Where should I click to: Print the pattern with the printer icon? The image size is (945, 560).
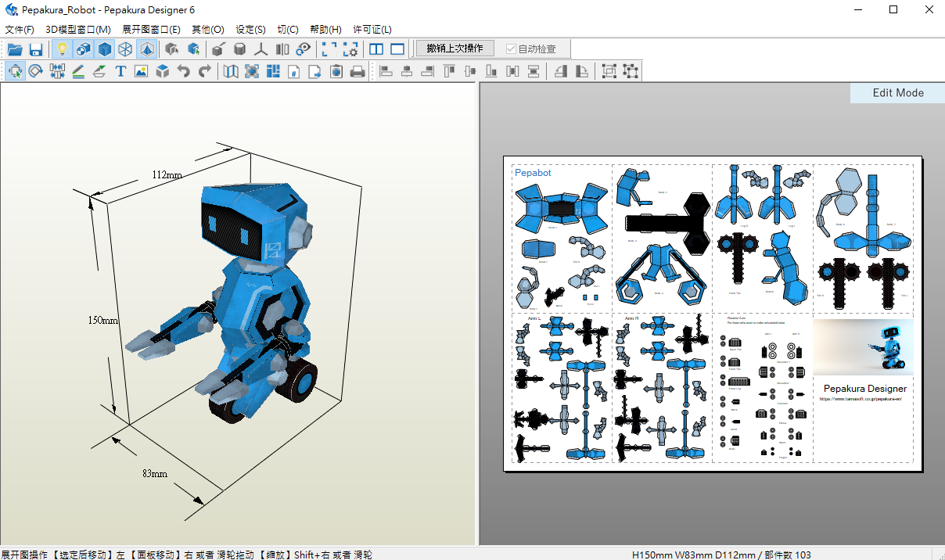coord(358,71)
